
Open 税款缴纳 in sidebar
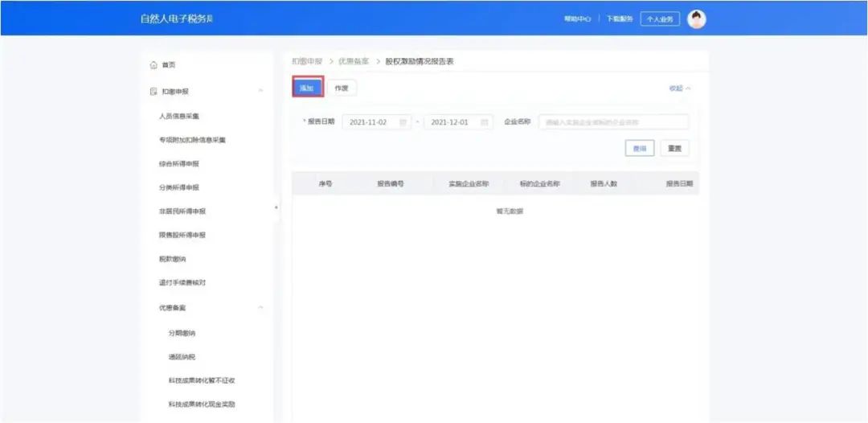tap(172, 259)
